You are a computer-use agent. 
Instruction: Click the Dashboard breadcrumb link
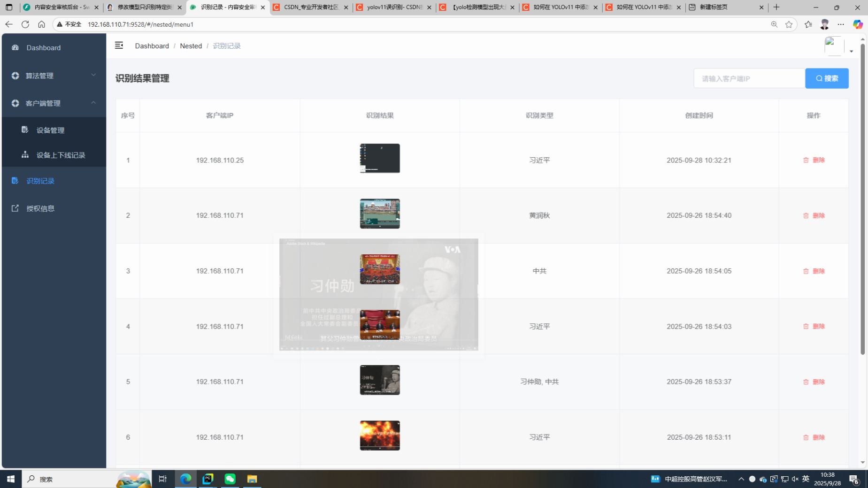pyautogui.click(x=152, y=46)
